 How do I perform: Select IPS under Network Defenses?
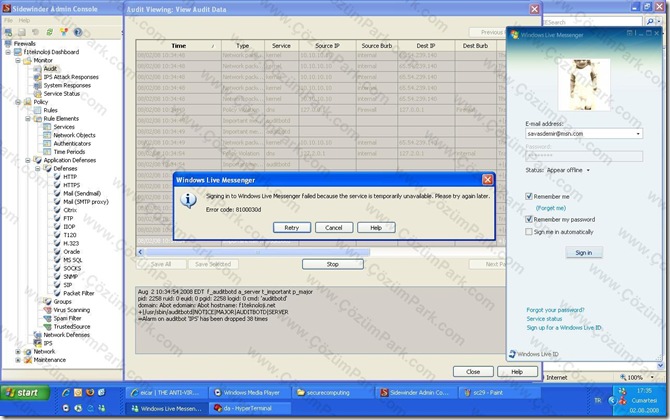48,343
